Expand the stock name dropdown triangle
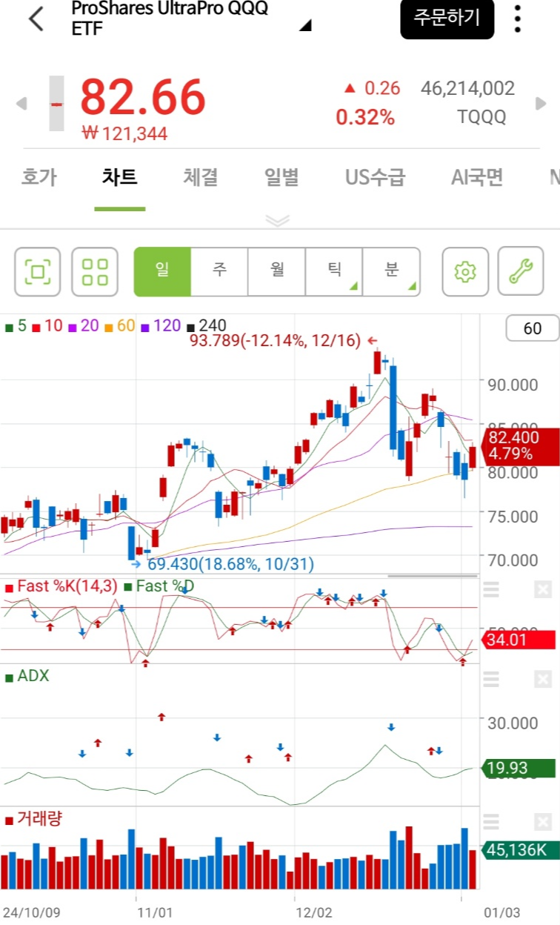 [x=305, y=26]
